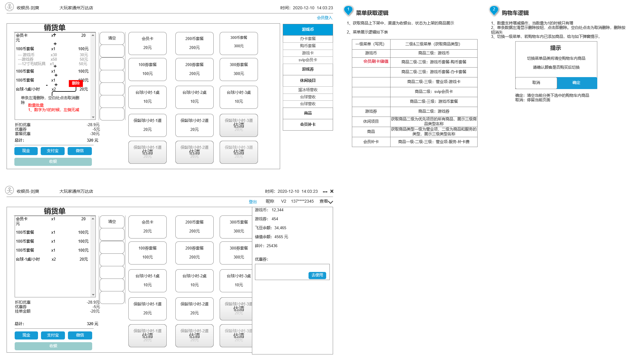
Task: Click cart scroll-down arrow in logged-out screen
Action: pos(93,117)
